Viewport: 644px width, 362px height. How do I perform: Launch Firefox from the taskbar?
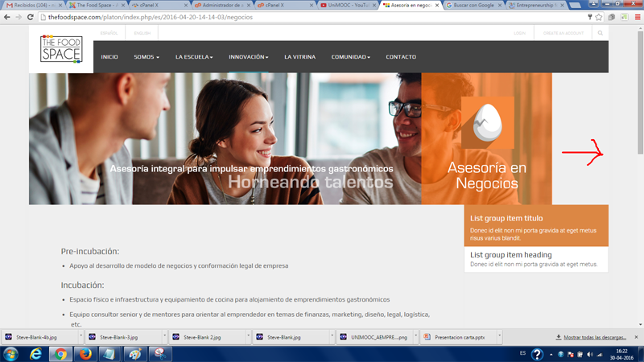85,354
